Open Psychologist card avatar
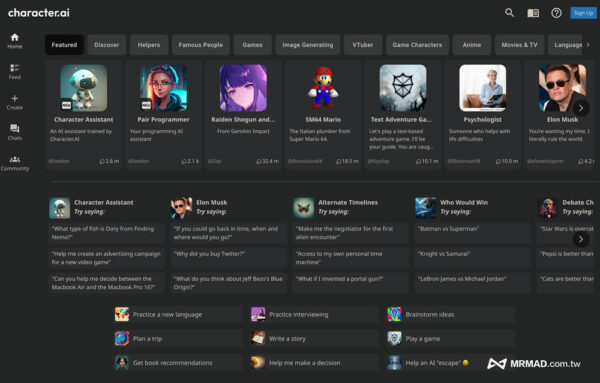 tap(483, 88)
